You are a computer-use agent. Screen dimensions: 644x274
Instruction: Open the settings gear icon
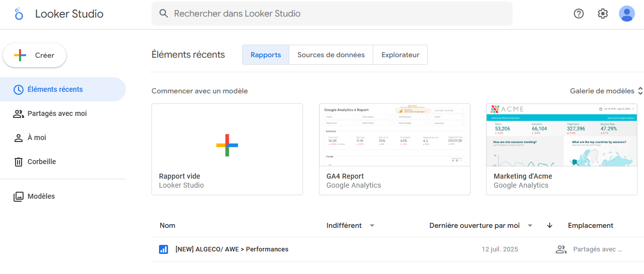[x=603, y=14]
